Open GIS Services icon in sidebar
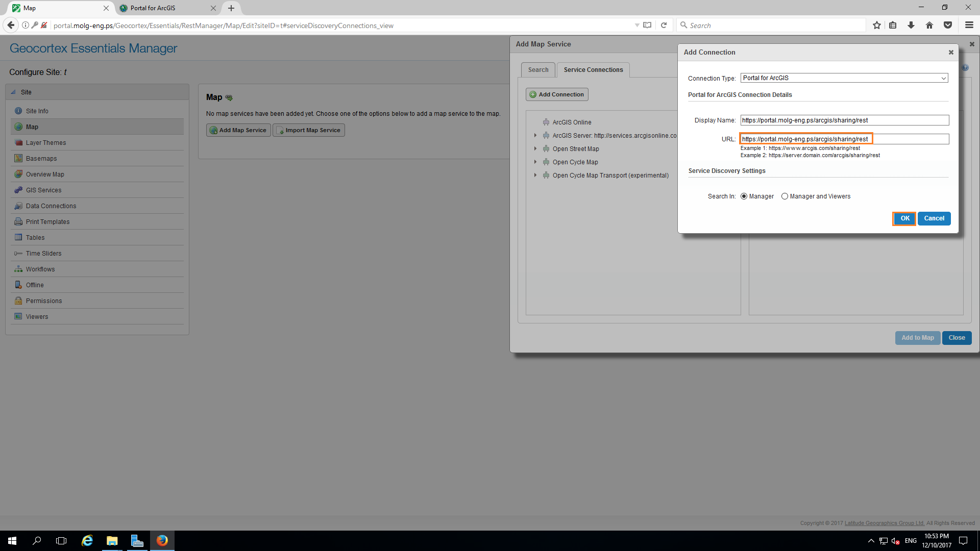The width and height of the screenshot is (980, 551). 18,190
